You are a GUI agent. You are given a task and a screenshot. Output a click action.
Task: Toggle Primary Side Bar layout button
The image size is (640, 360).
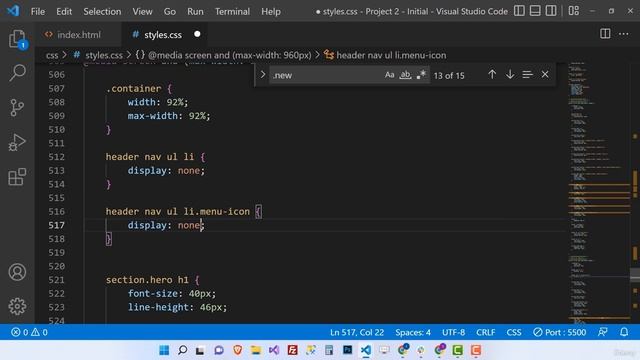519,11
